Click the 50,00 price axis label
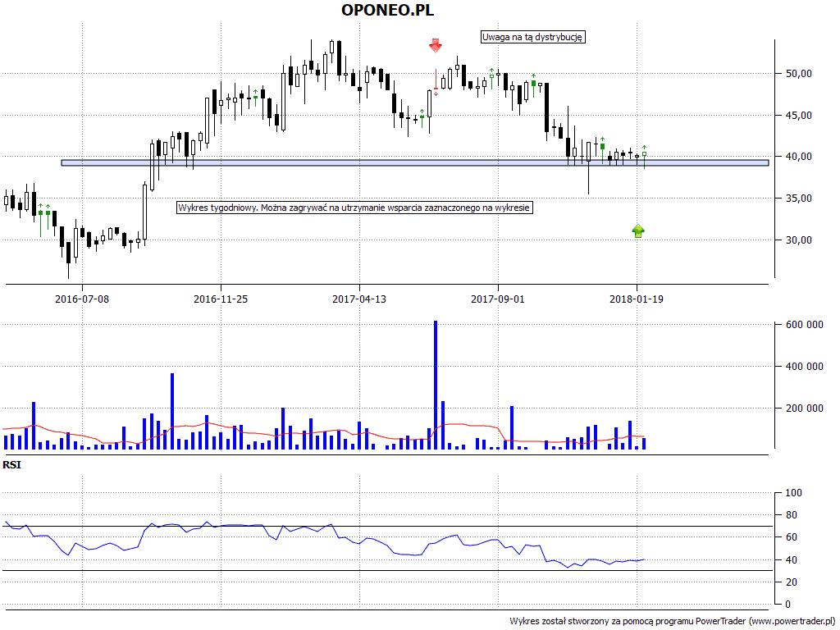Viewport: 840px width, 630px height. [799, 73]
